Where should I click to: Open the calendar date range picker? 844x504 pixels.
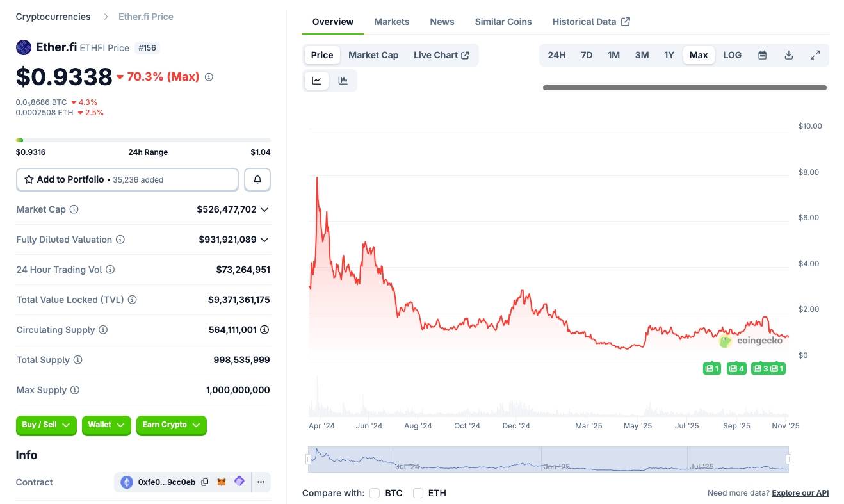pyautogui.click(x=762, y=55)
